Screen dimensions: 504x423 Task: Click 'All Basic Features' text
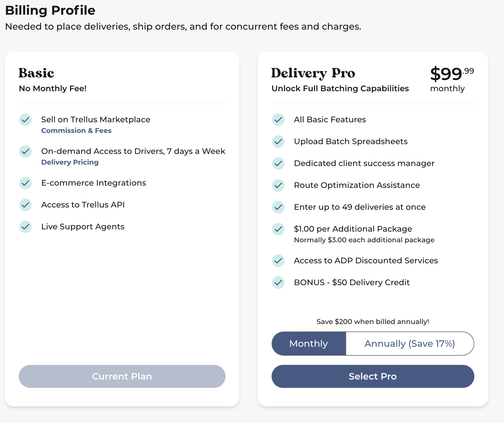(330, 120)
